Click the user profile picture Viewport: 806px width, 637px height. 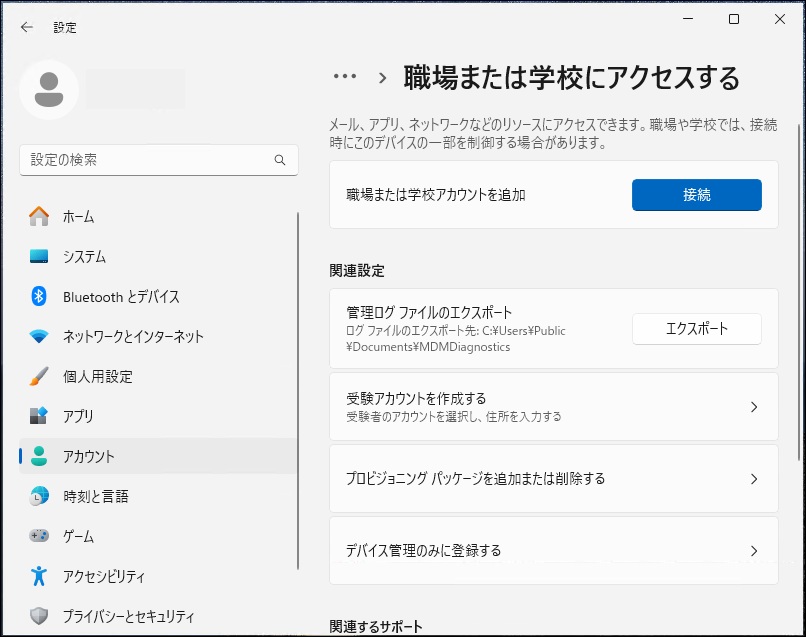(49, 89)
